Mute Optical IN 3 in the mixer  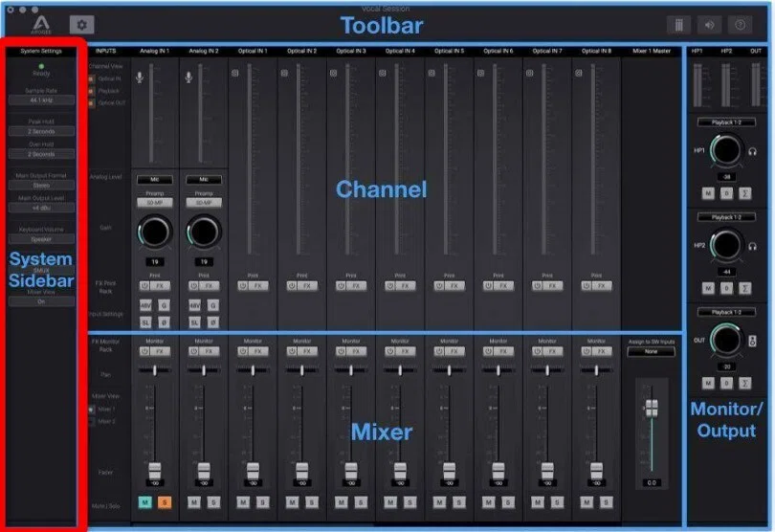point(341,502)
